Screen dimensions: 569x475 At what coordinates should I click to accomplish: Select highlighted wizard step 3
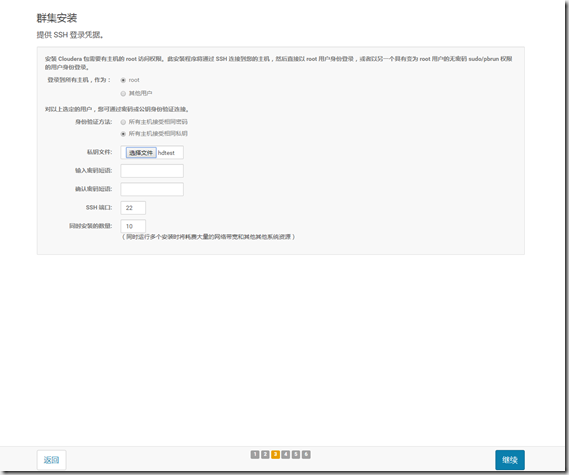(x=275, y=454)
